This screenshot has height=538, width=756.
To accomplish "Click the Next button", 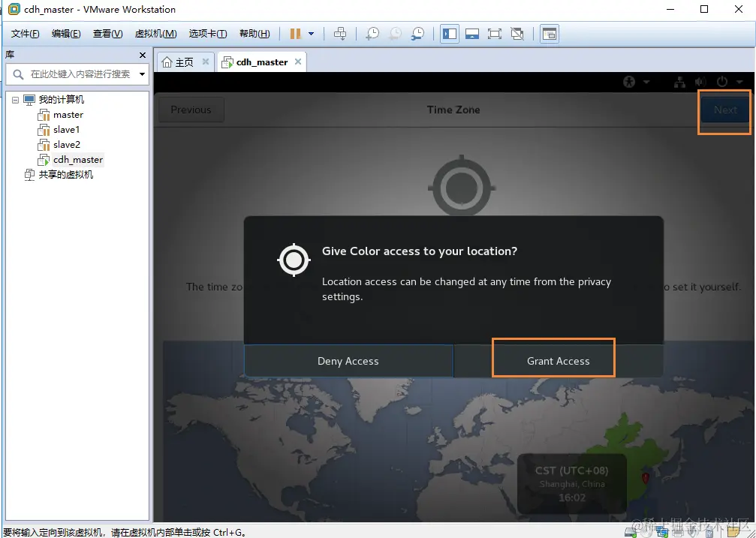I will coord(725,110).
